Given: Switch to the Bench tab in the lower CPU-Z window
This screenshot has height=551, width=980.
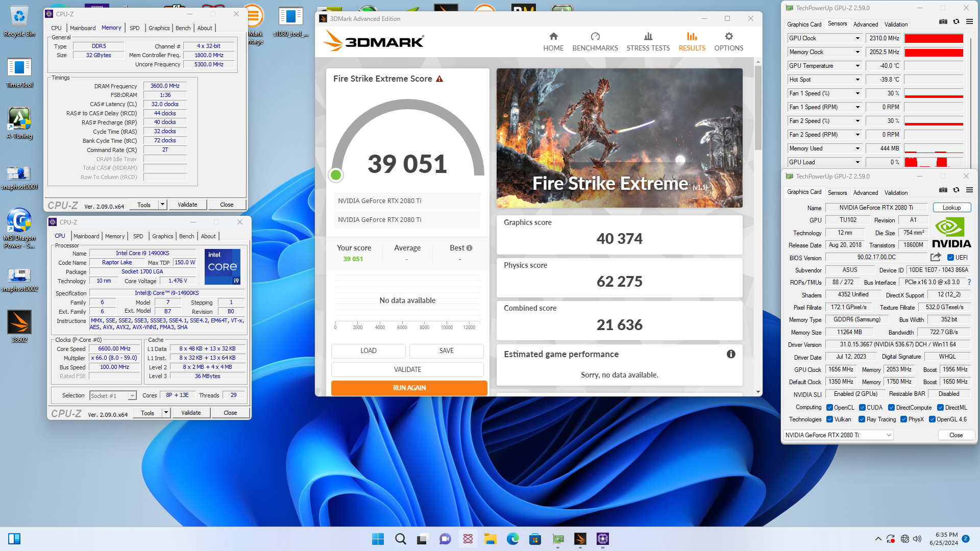Looking at the screenshot, I should (187, 236).
